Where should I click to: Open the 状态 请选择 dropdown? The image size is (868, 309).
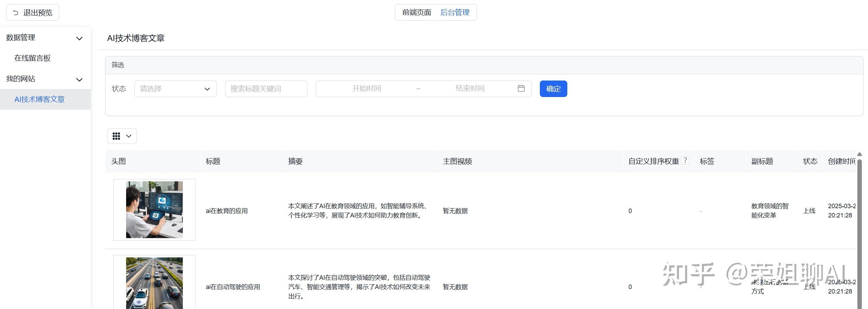tap(176, 89)
